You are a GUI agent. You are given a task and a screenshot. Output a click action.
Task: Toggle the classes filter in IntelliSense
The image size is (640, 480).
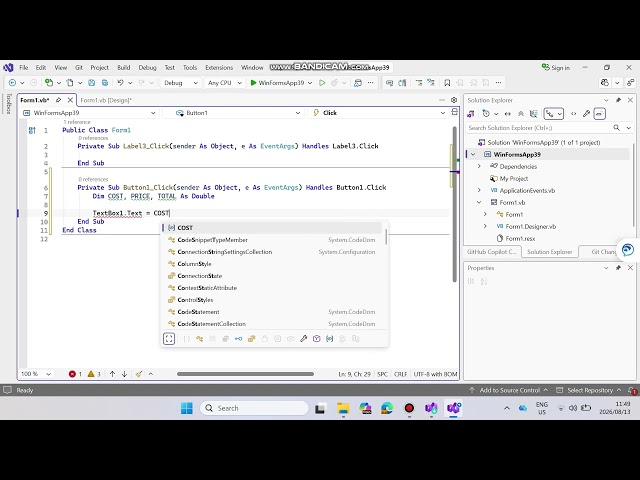click(200, 338)
